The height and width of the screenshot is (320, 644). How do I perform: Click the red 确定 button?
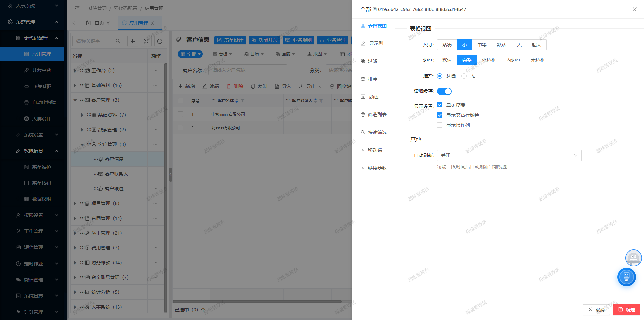[x=627, y=310]
